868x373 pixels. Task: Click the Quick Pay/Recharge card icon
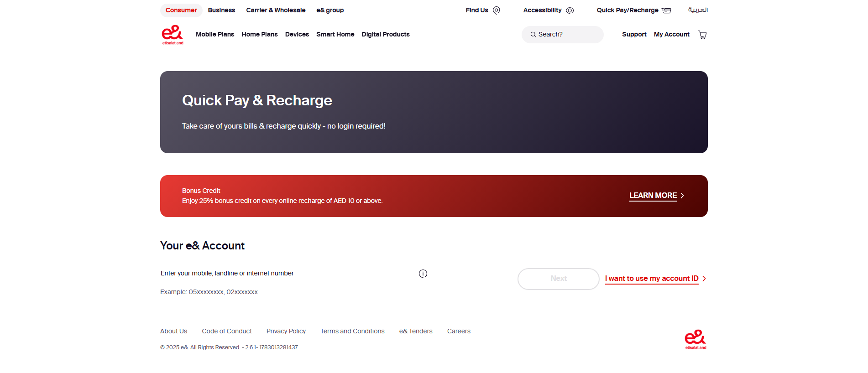(667, 10)
